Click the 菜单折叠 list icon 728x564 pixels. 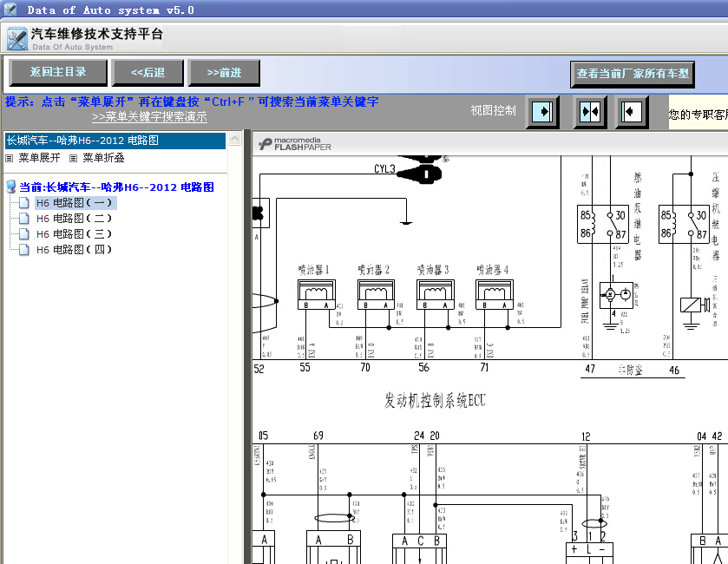pos(73,158)
